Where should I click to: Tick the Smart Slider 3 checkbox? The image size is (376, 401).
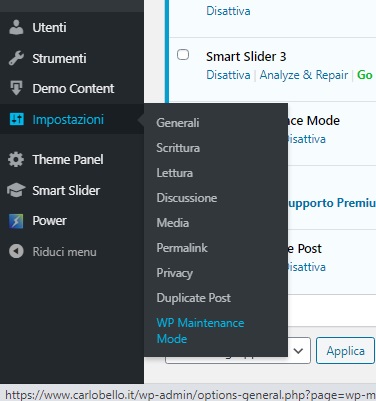tap(183, 54)
